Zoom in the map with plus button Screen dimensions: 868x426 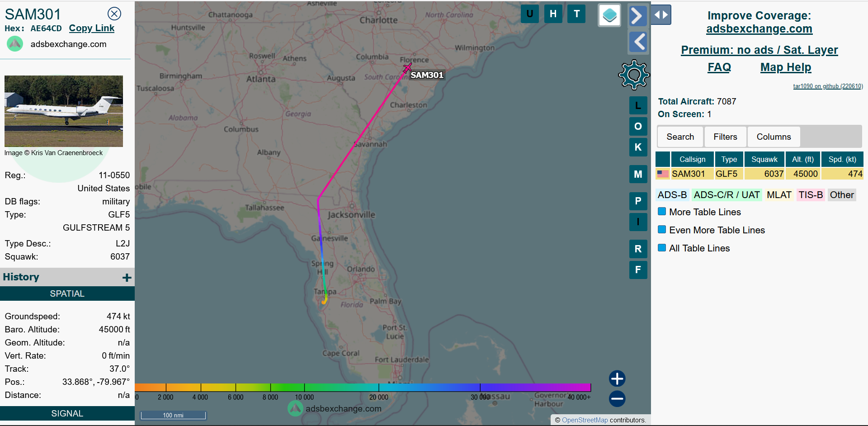coord(617,379)
